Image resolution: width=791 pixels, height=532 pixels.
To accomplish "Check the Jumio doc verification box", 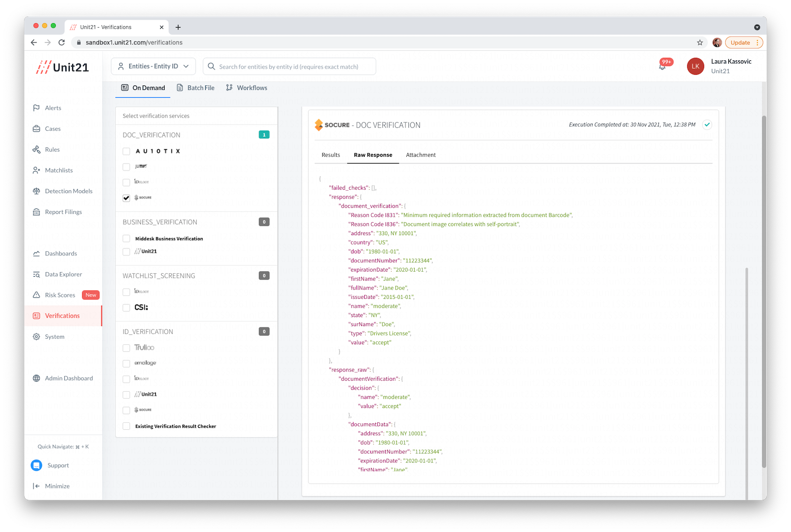I will pos(127,167).
